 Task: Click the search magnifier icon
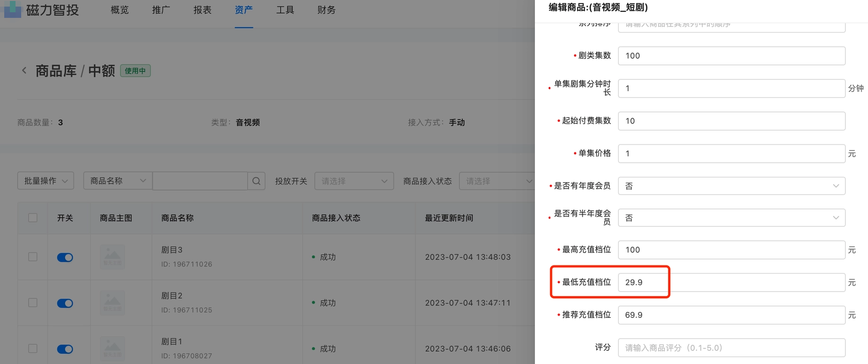coord(256,181)
